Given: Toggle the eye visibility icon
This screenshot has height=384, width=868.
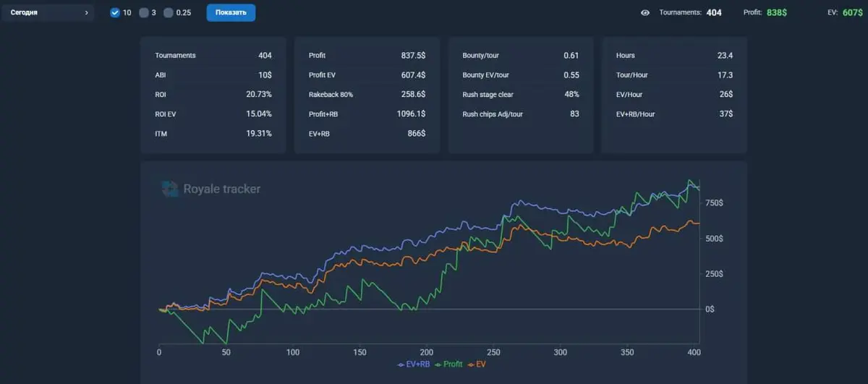Looking at the screenshot, I should [645, 13].
